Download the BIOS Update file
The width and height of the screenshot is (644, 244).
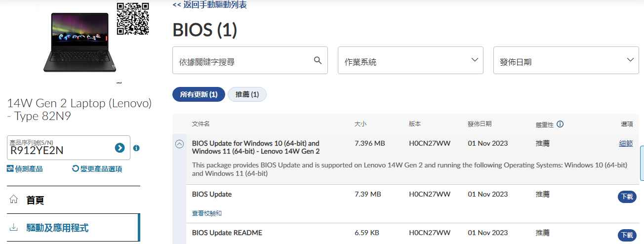[x=626, y=197]
